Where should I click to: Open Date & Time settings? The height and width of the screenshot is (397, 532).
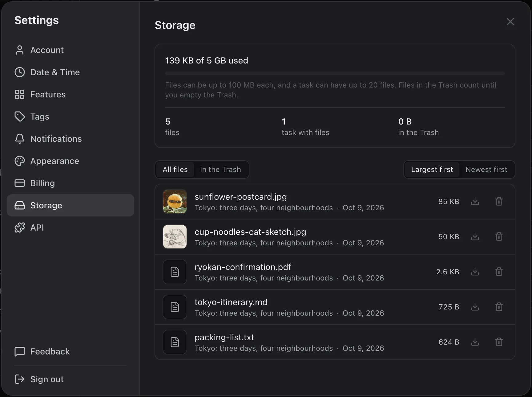(71, 72)
